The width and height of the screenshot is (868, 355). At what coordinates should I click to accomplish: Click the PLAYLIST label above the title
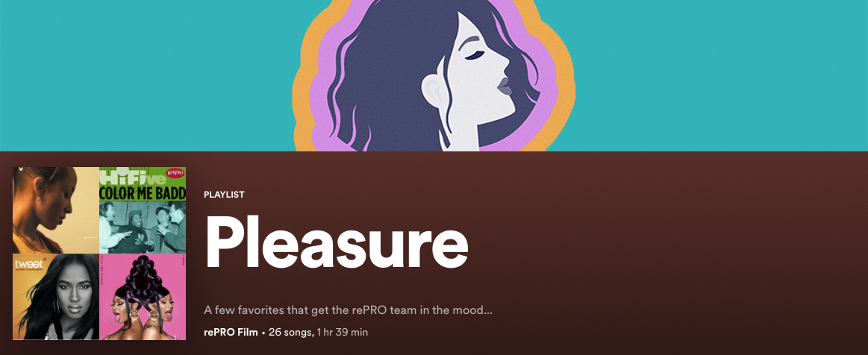(224, 195)
